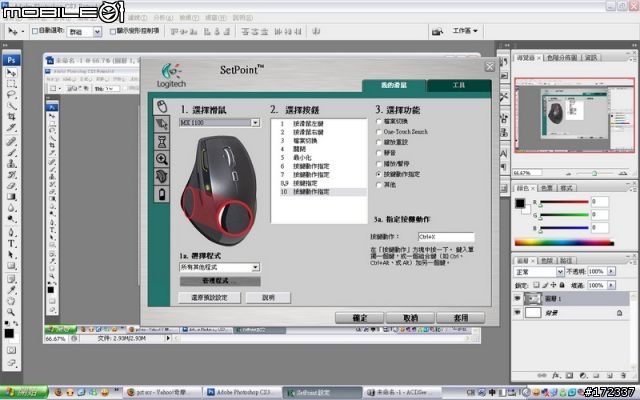Enable the 顯示變形控制項 checkbox
This screenshot has width=640, height=400.
click(x=113, y=31)
